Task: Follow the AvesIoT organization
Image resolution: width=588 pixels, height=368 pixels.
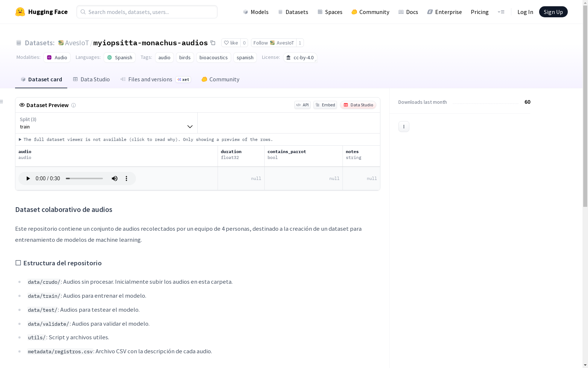Action: (274, 43)
